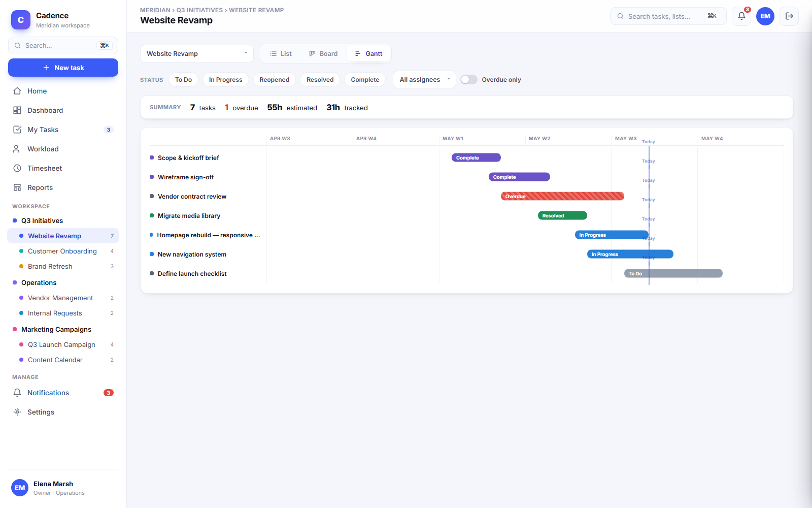Go to the MERIDIAN breadcrumb
812x508 pixels.
(x=155, y=10)
